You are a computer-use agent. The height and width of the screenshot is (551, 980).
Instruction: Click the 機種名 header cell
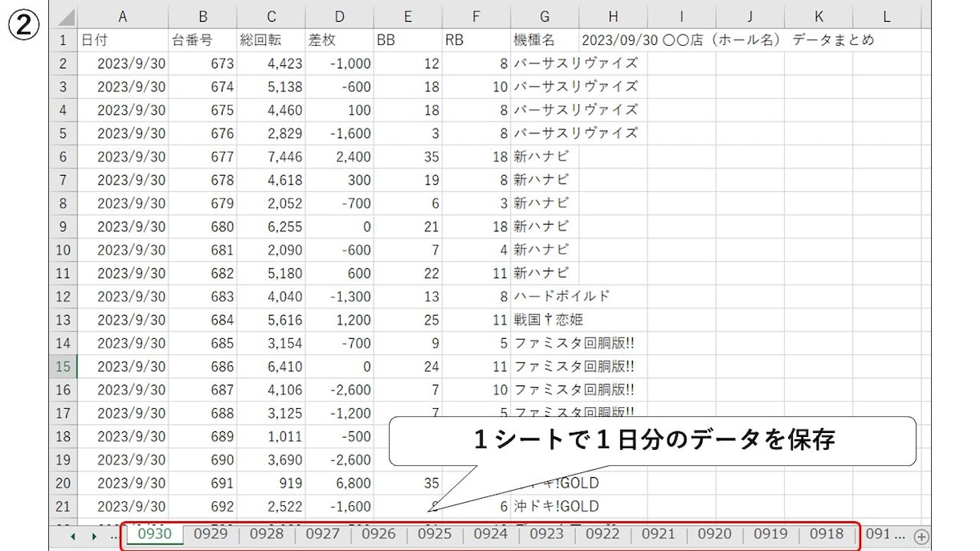pyautogui.click(x=545, y=40)
